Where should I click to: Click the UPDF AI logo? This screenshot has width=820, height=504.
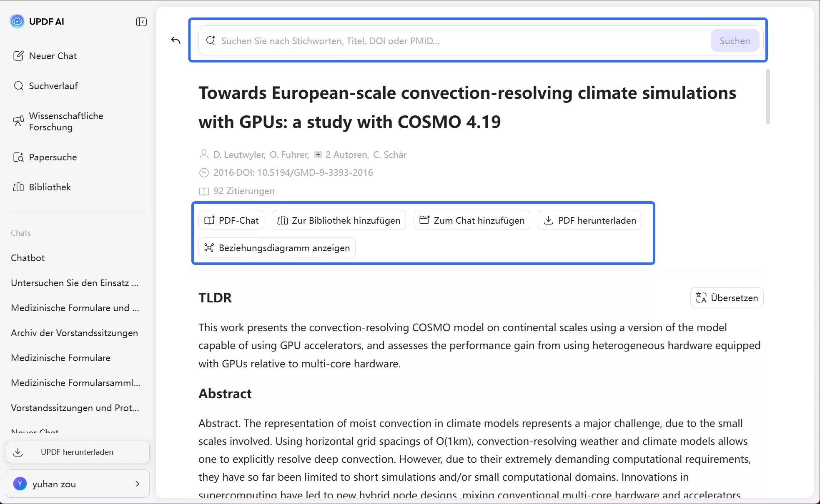[17, 21]
